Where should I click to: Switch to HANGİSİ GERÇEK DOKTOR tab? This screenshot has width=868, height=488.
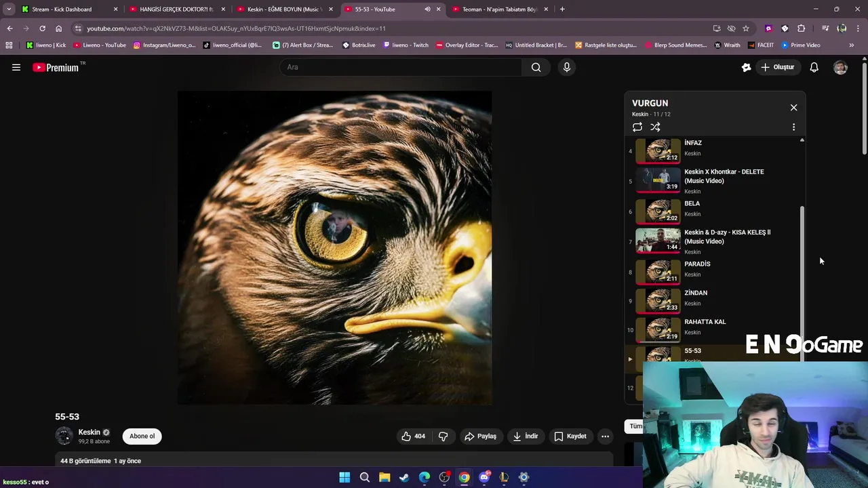[x=176, y=9]
